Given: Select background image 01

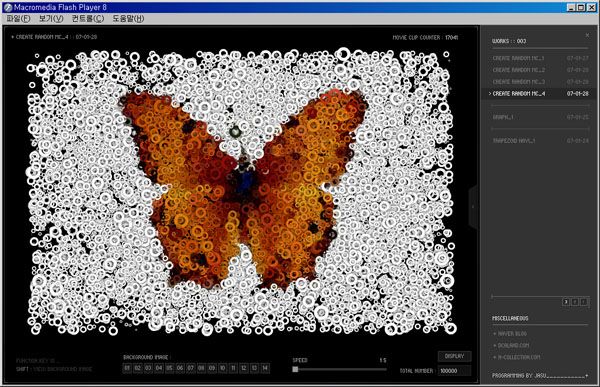Looking at the screenshot, I should click(x=127, y=368).
